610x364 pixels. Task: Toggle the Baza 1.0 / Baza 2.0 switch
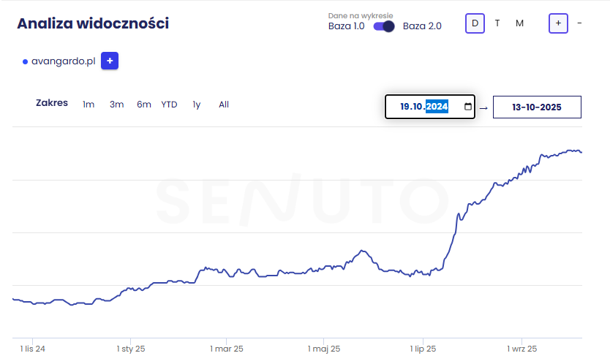click(x=383, y=26)
